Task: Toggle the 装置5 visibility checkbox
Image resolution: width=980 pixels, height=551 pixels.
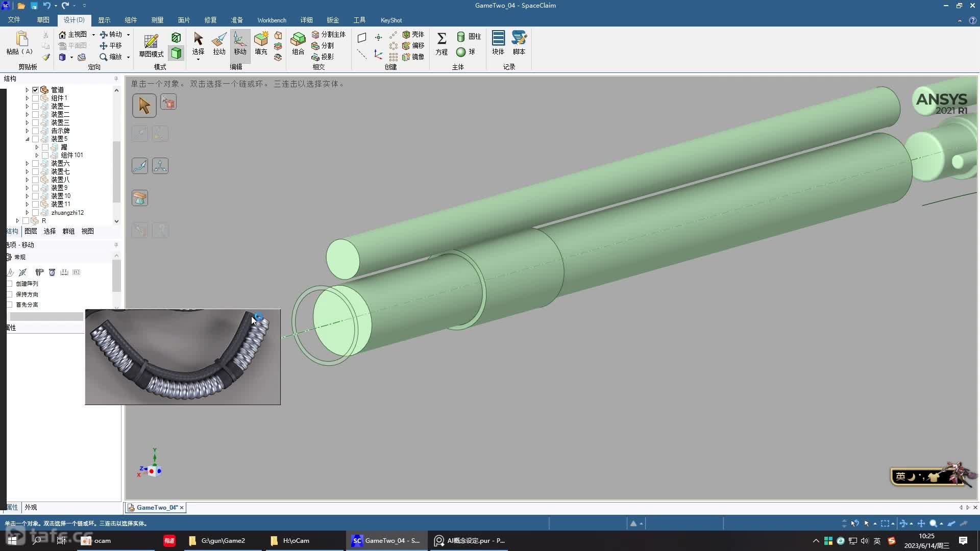Action: [x=35, y=139]
